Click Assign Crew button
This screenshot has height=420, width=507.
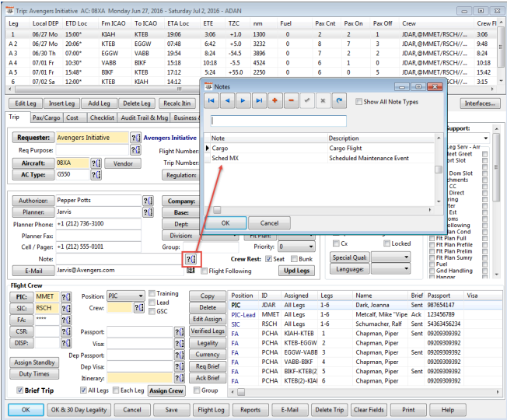(166, 391)
